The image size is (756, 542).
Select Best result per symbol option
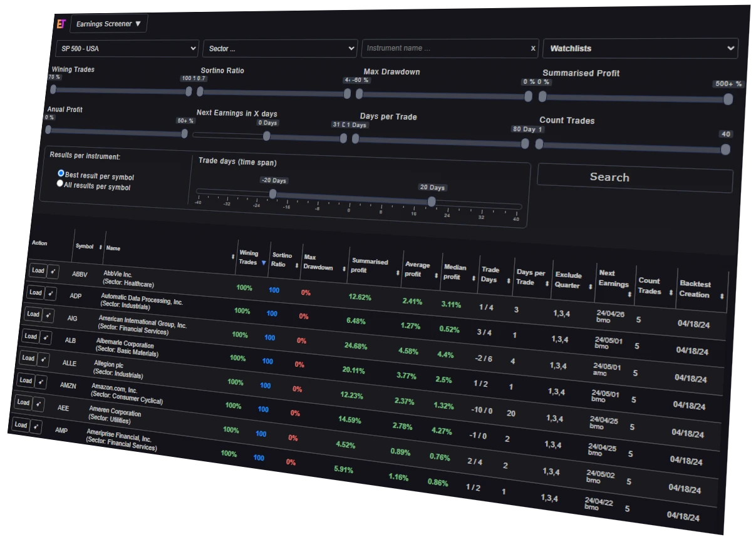coord(61,173)
